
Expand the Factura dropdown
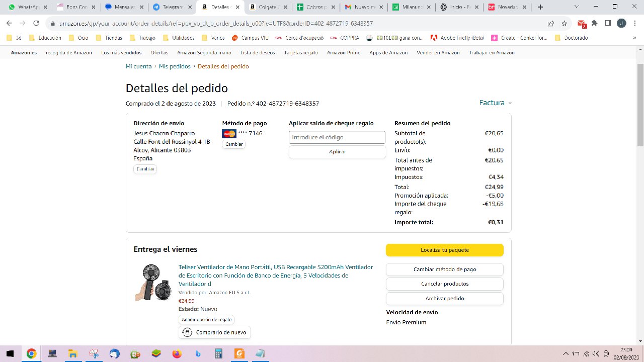(x=495, y=103)
